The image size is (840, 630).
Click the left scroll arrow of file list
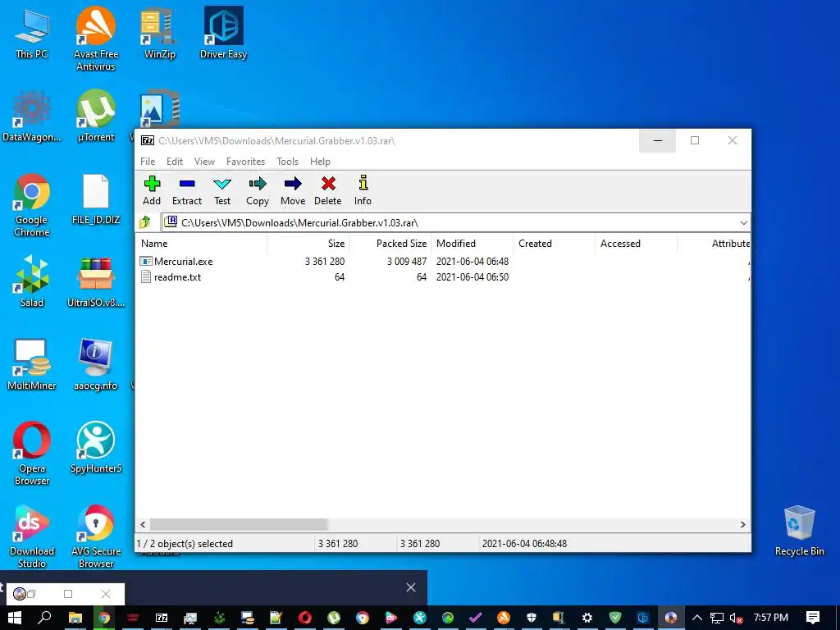click(x=143, y=524)
